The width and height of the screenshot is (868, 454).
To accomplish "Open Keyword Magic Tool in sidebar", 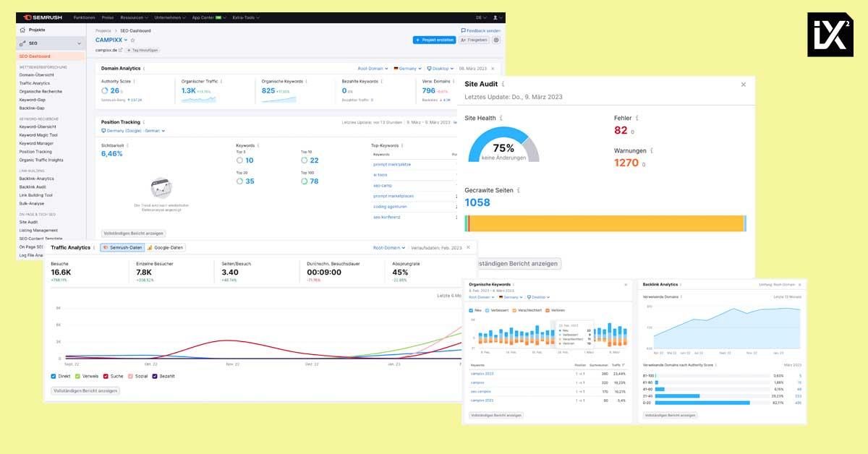I will 38,135.
